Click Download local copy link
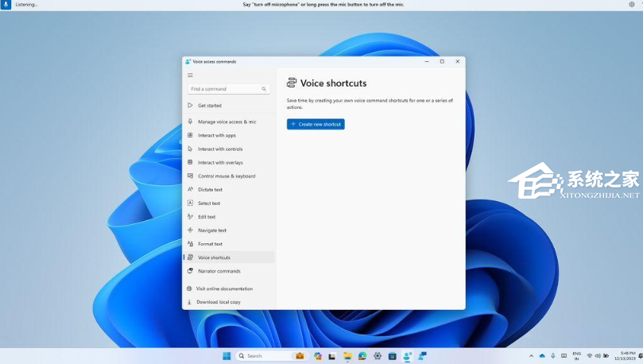 (219, 302)
